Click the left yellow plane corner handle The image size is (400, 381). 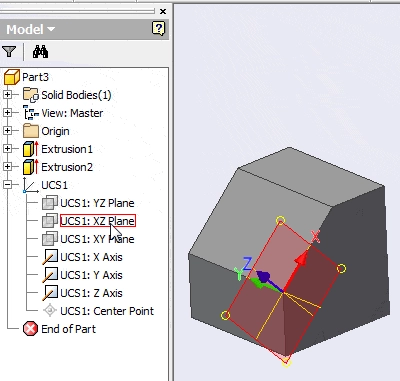click(225, 315)
